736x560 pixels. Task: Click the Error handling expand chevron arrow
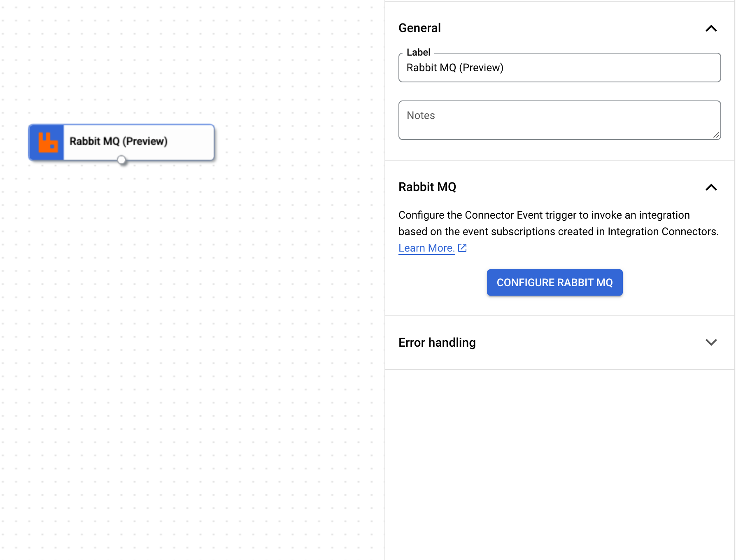tap(711, 343)
